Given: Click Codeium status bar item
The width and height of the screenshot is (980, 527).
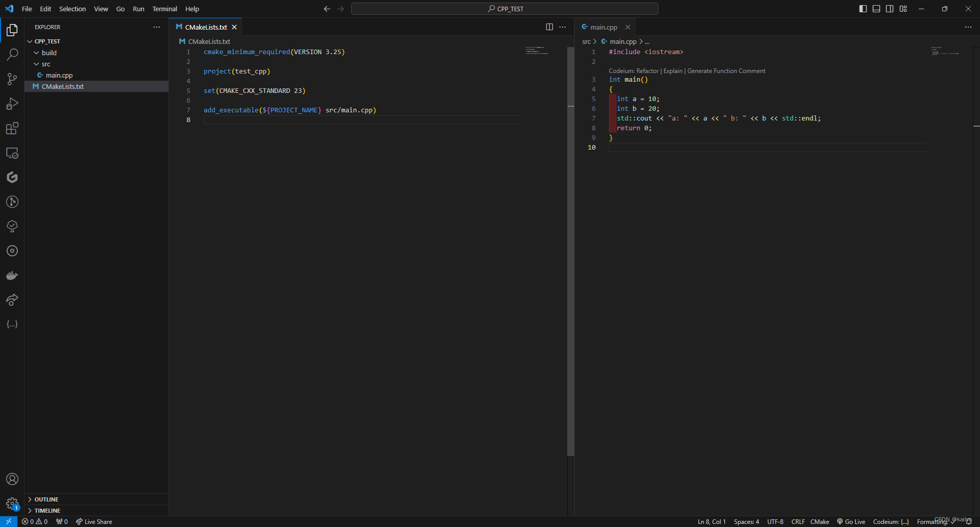Looking at the screenshot, I should [891, 521].
